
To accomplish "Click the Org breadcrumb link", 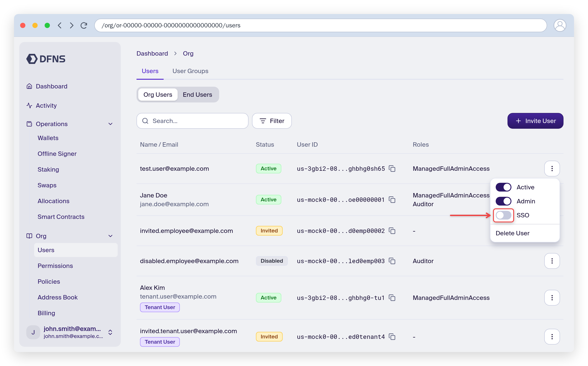I will pos(188,53).
